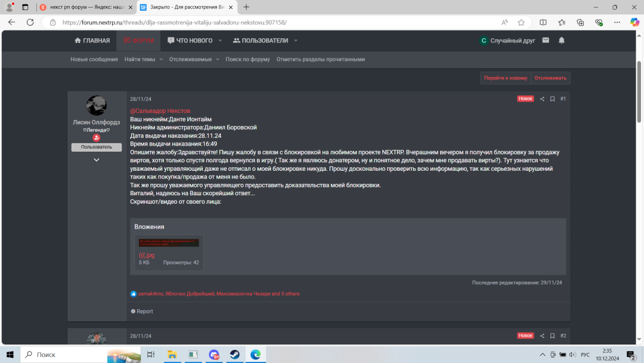Open Steam from the Windows taskbar

[234, 355]
